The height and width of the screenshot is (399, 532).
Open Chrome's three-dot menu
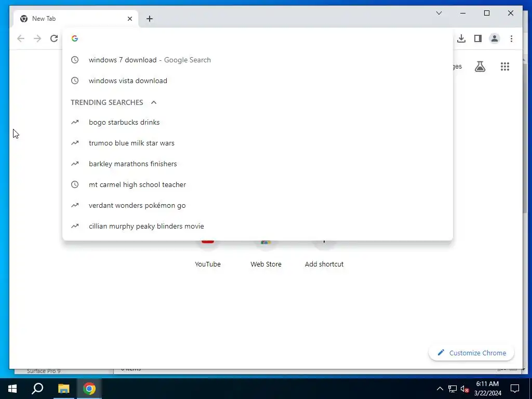coord(511,38)
